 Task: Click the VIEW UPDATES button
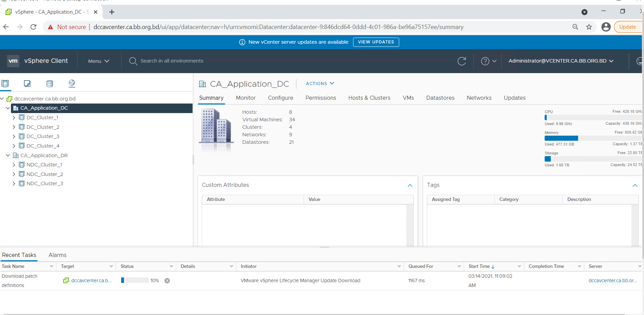click(376, 42)
